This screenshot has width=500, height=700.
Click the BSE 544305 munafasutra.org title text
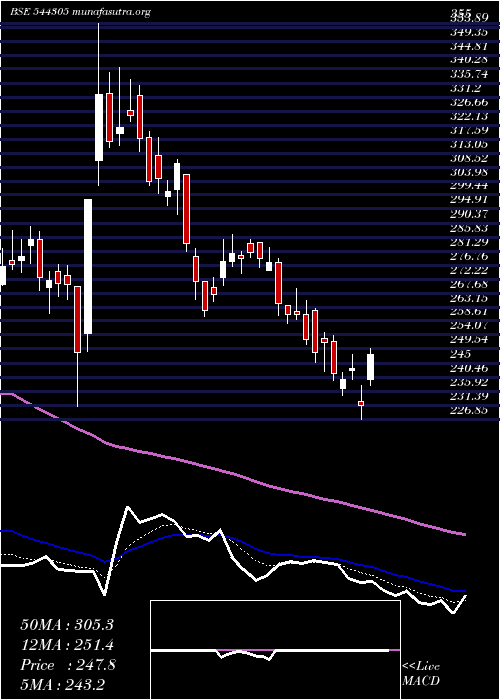(x=81, y=12)
